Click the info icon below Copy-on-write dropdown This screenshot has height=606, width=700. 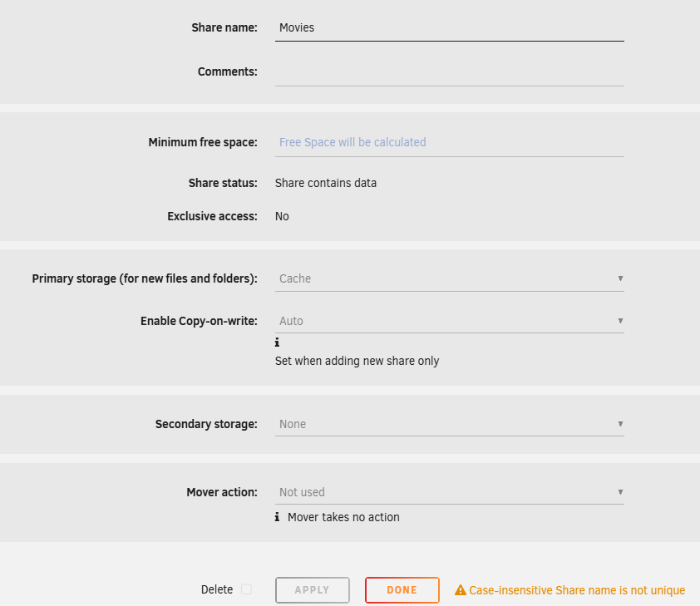[277, 342]
